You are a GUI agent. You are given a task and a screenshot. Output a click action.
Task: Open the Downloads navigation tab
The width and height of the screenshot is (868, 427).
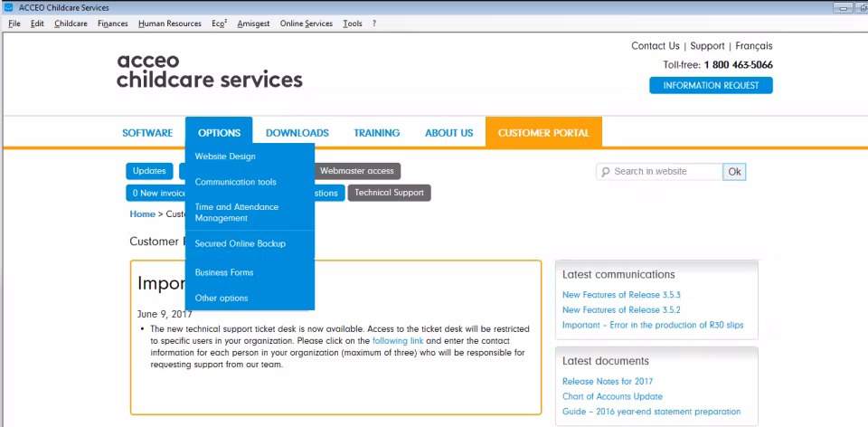(297, 133)
